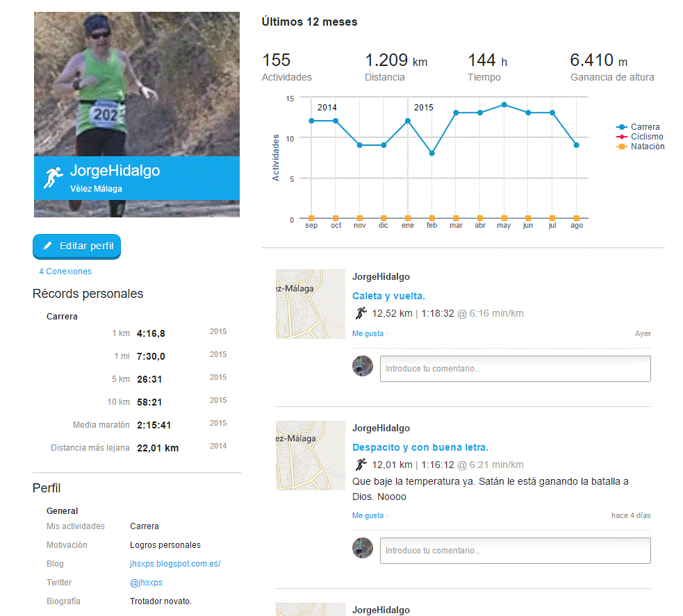Click commenter avatar beside Caleta y vuelta comment box
The height and width of the screenshot is (616, 683).
(363, 366)
